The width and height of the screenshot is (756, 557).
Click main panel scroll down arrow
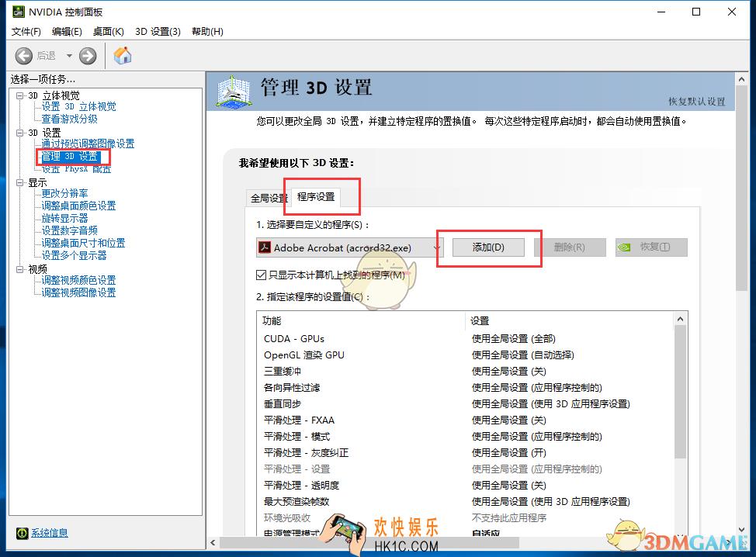click(741, 530)
